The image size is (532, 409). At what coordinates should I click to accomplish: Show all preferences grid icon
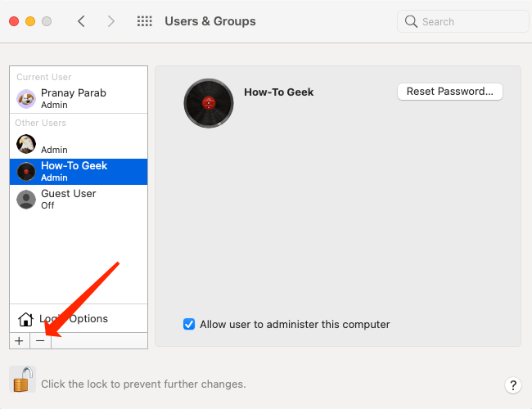[145, 21]
